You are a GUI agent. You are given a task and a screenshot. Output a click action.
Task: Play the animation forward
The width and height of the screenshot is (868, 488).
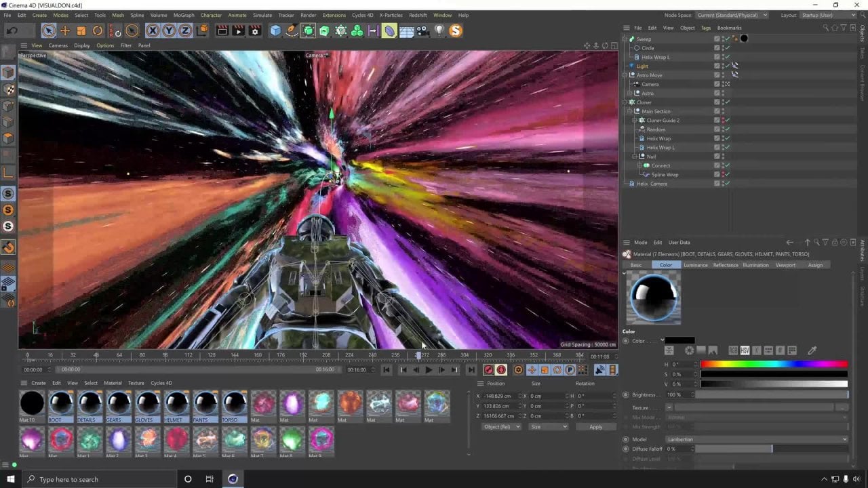(429, 370)
